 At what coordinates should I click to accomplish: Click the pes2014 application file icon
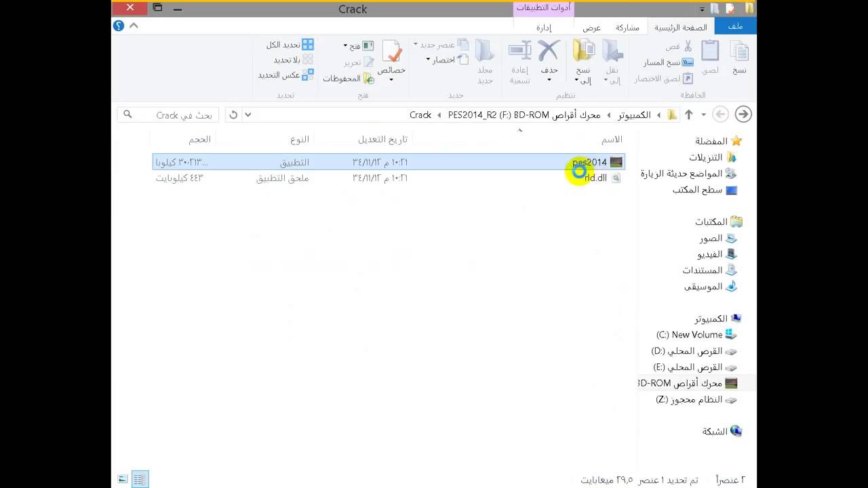click(x=616, y=162)
